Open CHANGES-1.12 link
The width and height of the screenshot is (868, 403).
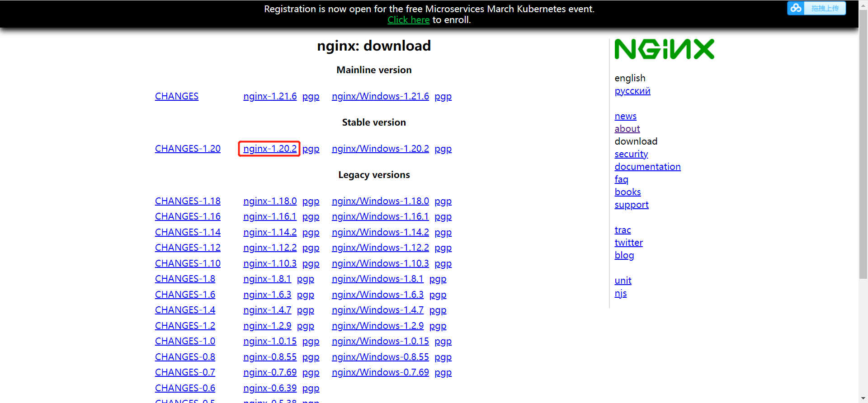[x=188, y=248]
